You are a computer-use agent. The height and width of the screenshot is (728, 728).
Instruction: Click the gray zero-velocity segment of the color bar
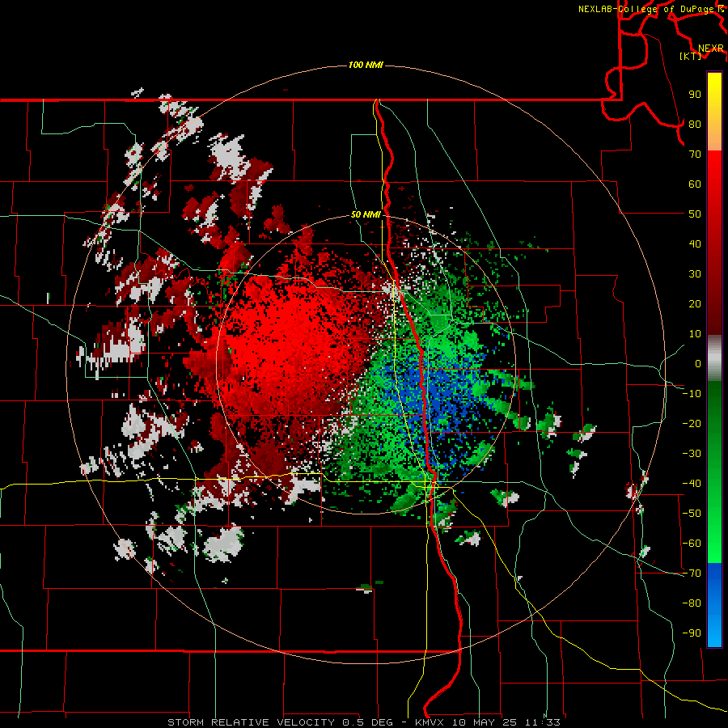[x=714, y=358]
